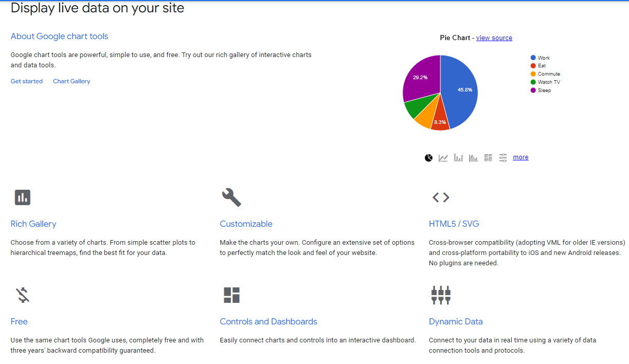Switch to the line chart preview icon
The image size is (629, 364).
[x=443, y=157]
